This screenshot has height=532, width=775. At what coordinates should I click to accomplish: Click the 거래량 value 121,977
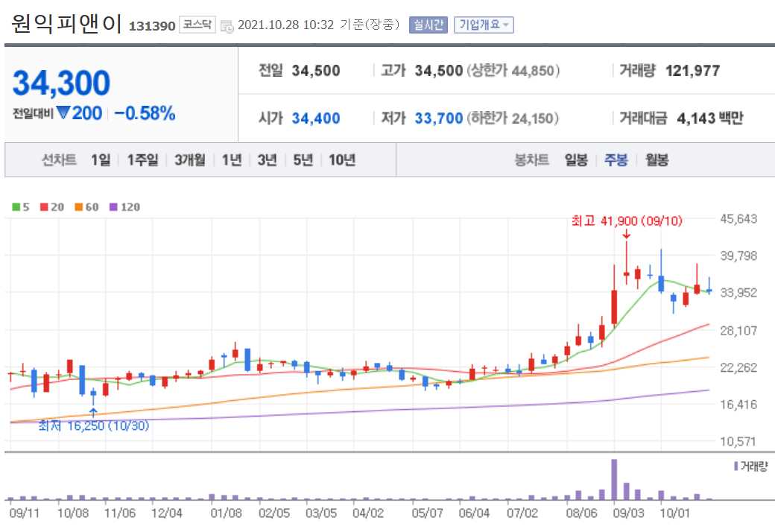click(x=692, y=71)
